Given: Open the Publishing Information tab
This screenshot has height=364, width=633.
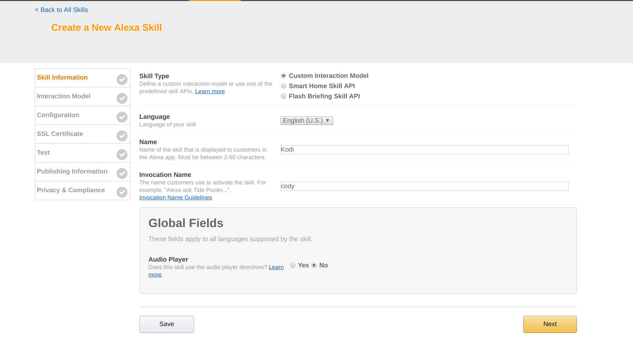Looking at the screenshot, I should [x=72, y=171].
